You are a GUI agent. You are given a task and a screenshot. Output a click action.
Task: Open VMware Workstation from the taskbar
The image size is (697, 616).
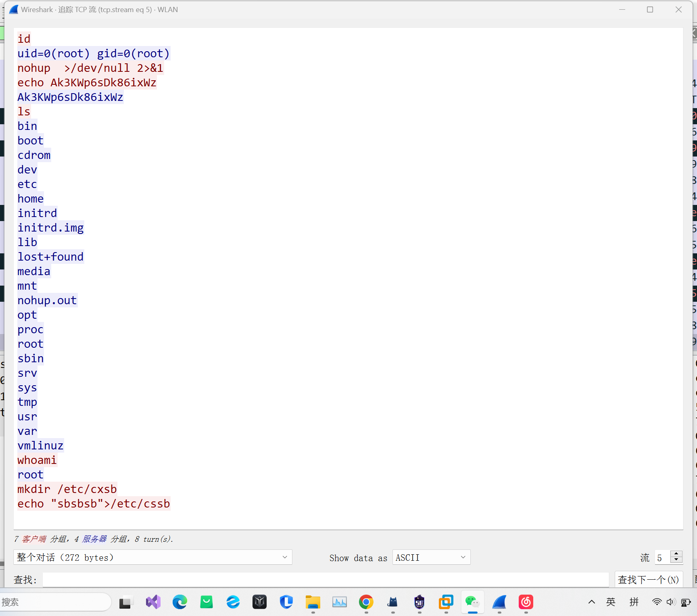(x=446, y=602)
